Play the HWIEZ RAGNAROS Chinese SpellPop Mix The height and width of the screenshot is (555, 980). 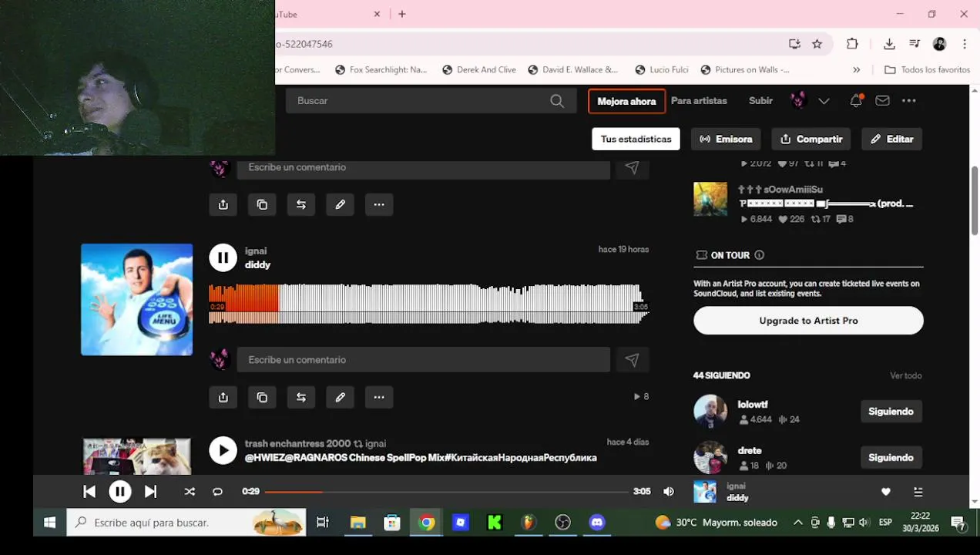click(x=223, y=450)
